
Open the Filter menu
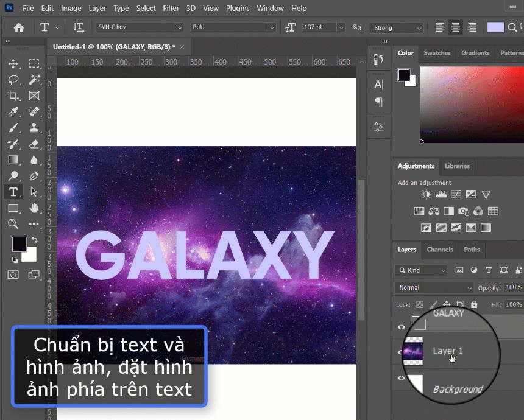(171, 8)
